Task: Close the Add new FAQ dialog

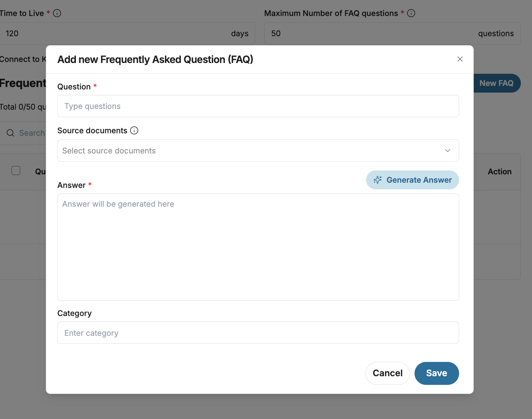Action: [x=460, y=59]
